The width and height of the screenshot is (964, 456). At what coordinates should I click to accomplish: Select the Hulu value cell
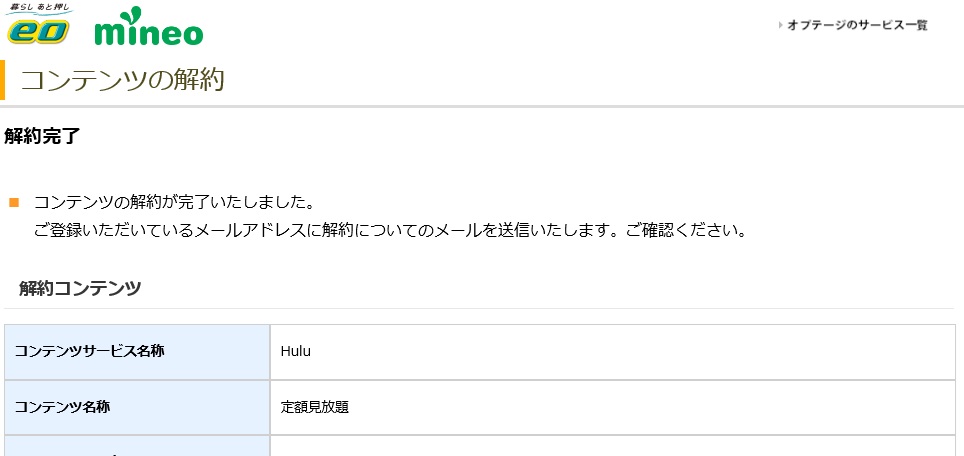pos(612,352)
